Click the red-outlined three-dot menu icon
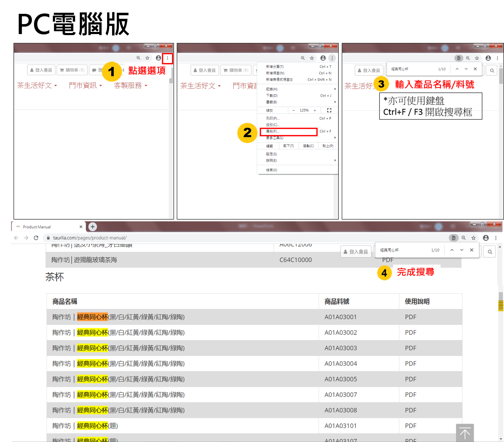Viewport: 504px width, 442px height. coord(167,58)
